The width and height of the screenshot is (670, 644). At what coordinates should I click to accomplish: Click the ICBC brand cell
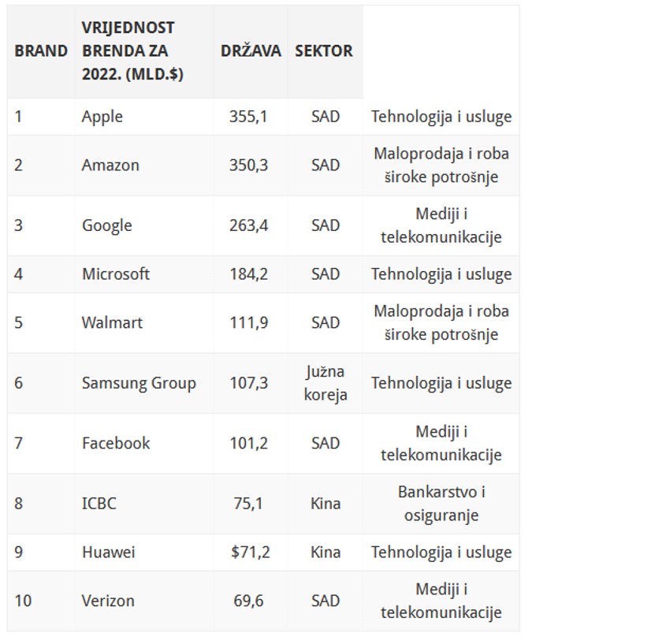pos(99,503)
